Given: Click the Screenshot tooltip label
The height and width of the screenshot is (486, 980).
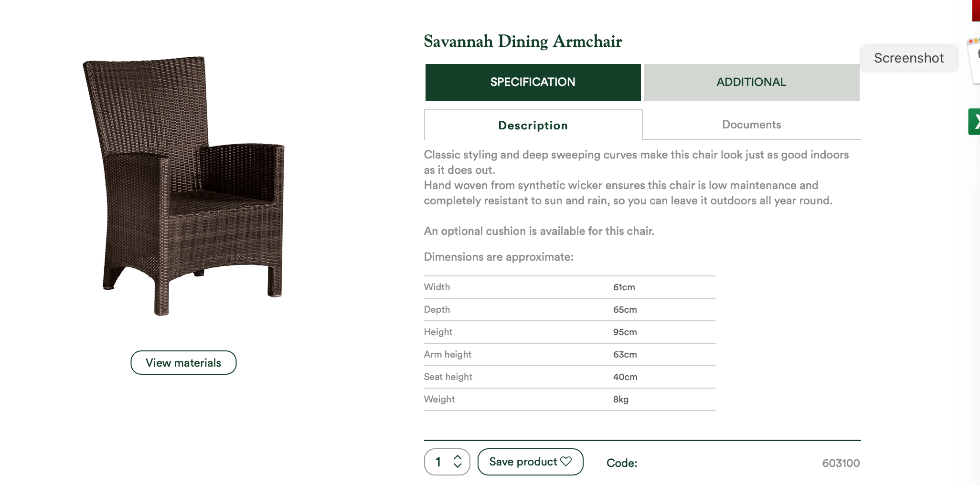Looking at the screenshot, I should (x=909, y=58).
